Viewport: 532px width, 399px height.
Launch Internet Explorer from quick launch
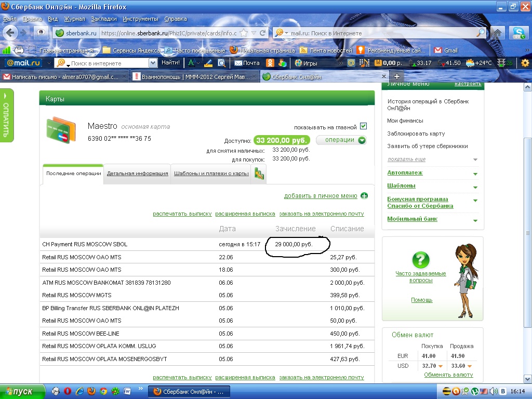(79, 391)
